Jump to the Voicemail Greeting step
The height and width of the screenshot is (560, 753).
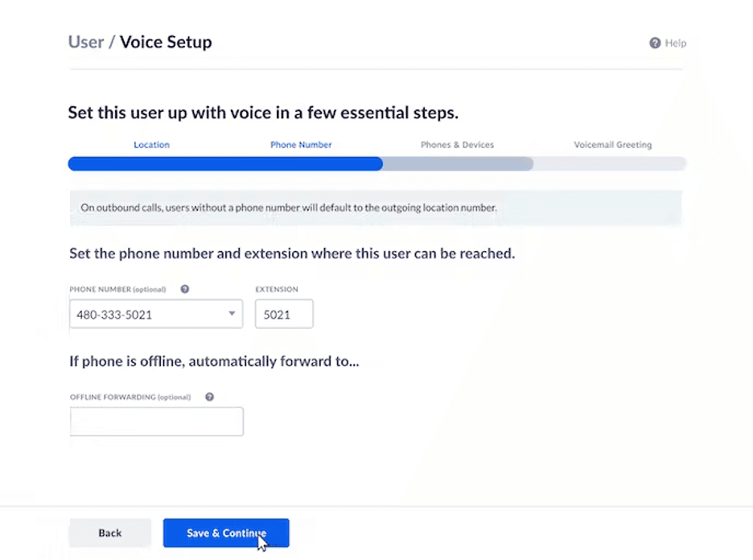[x=612, y=145]
